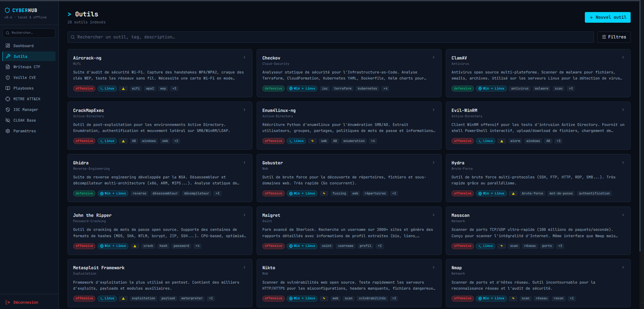Viewport: 644px width, 309px height.
Task: Click the sidebar Rechercher search field
Action: click(x=29, y=33)
